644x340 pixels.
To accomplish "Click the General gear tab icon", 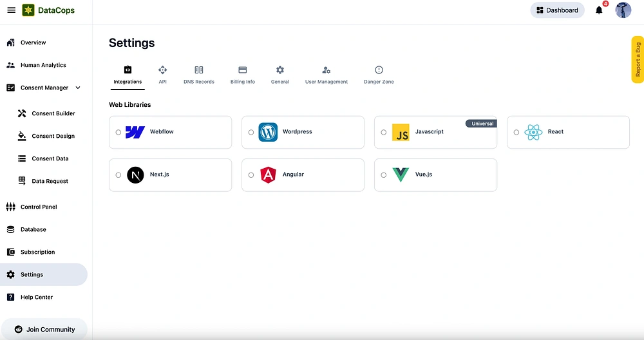I will (x=280, y=70).
